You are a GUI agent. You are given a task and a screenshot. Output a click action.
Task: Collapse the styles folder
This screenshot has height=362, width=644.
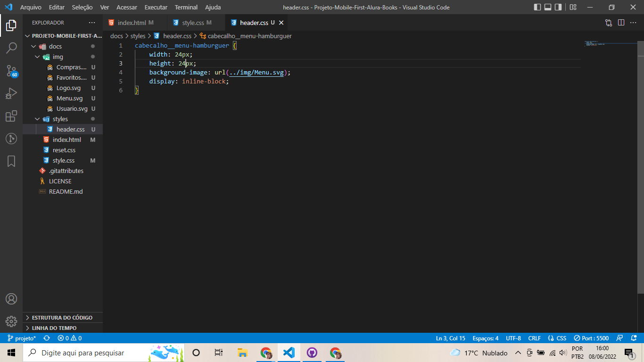(63, 119)
